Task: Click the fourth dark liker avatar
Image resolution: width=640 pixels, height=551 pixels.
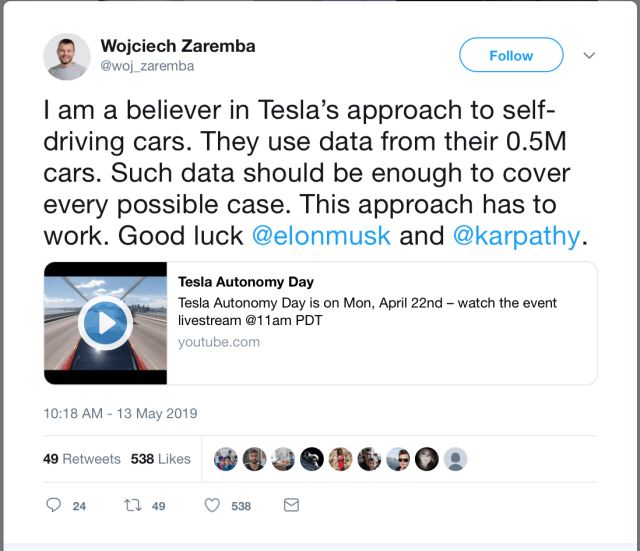Action: [312, 459]
